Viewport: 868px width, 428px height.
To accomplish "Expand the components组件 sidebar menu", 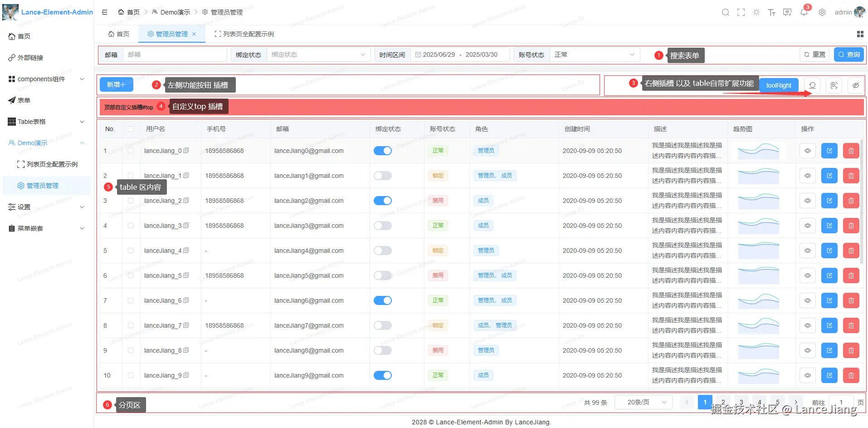I will [x=46, y=79].
